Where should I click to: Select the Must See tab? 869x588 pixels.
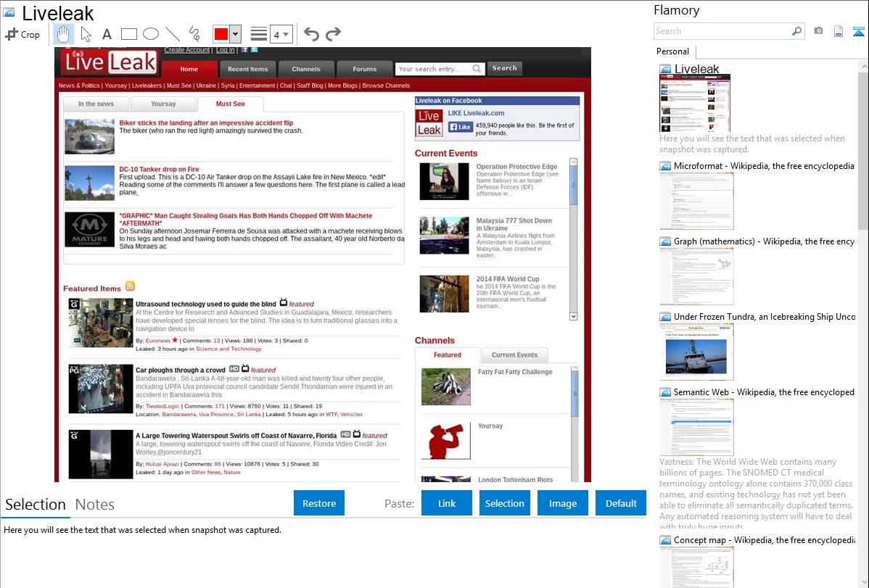(230, 104)
